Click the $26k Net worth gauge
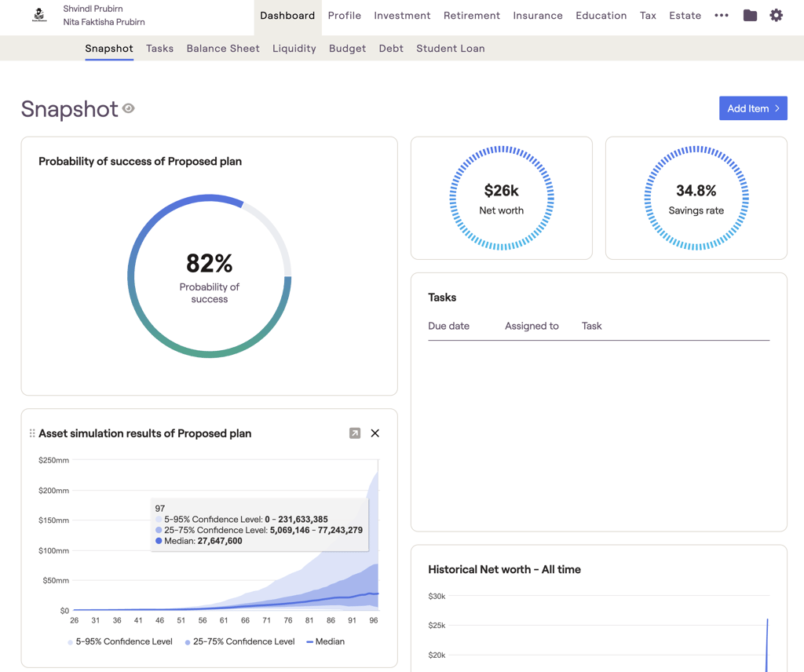 [x=501, y=198]
